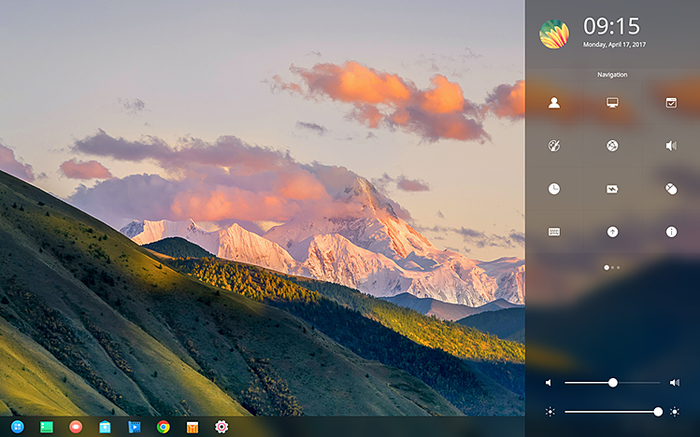Launch Google Chrome from the dock
This screenshot has height=437, width=700.
(x=163, y=427)
